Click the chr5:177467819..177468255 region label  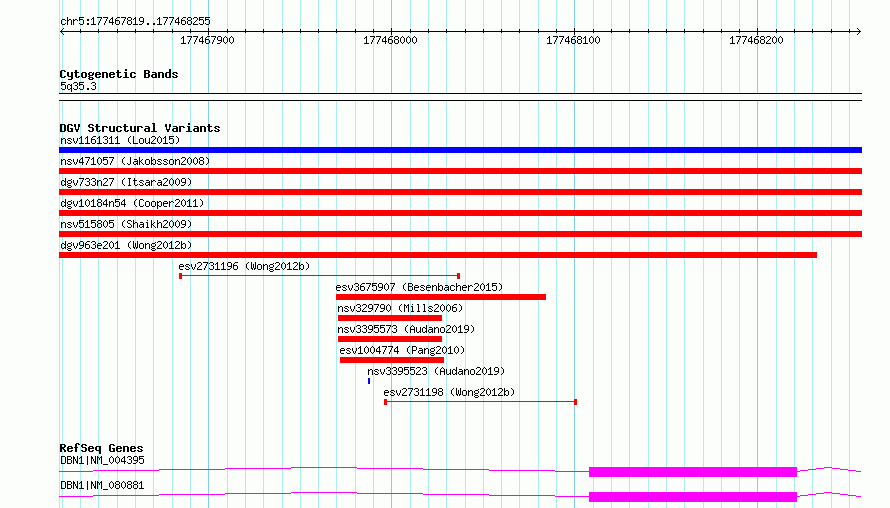tap(135, 22)
